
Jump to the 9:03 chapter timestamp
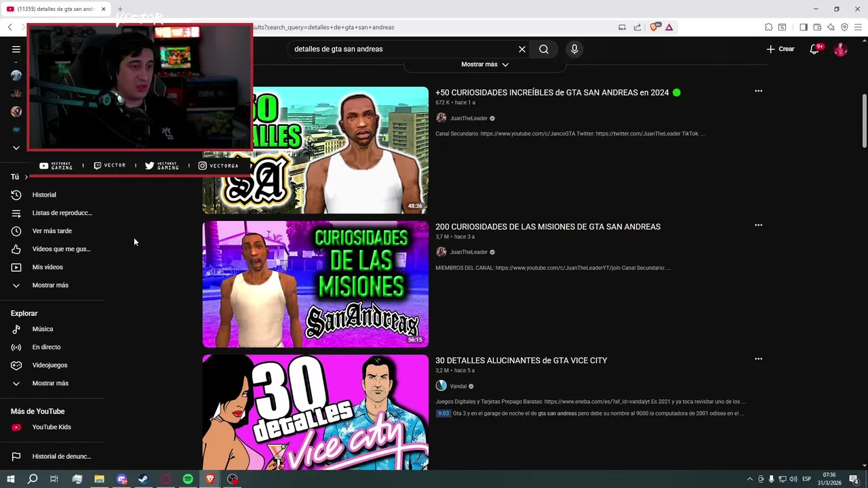coord(443,413)
